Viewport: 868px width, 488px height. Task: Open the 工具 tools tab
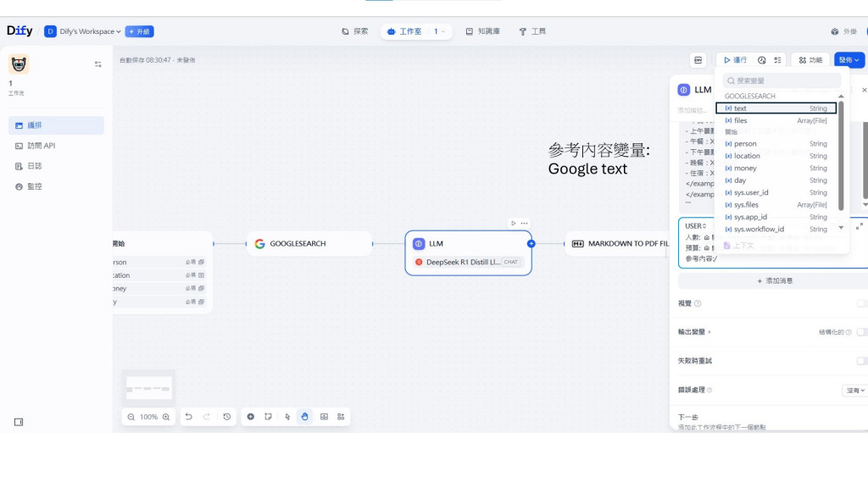tap(532, 31)
